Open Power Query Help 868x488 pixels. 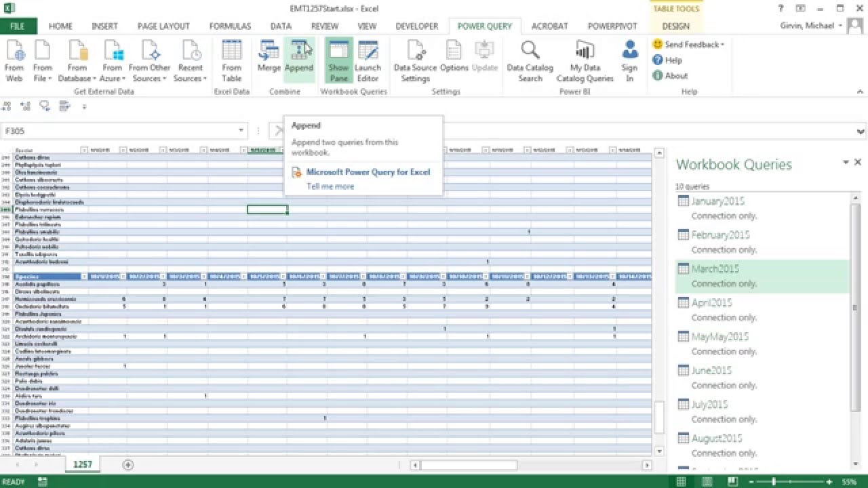pos(667,60)
